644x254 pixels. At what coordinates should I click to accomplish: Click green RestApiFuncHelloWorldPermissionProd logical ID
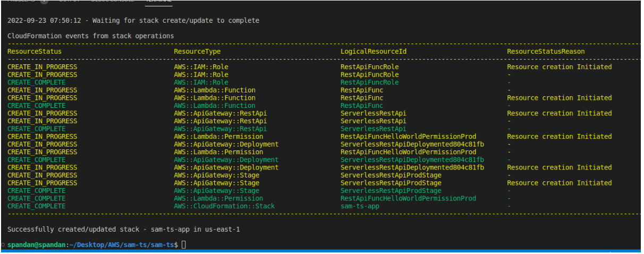pyautogui.click(x=409, y=199)
